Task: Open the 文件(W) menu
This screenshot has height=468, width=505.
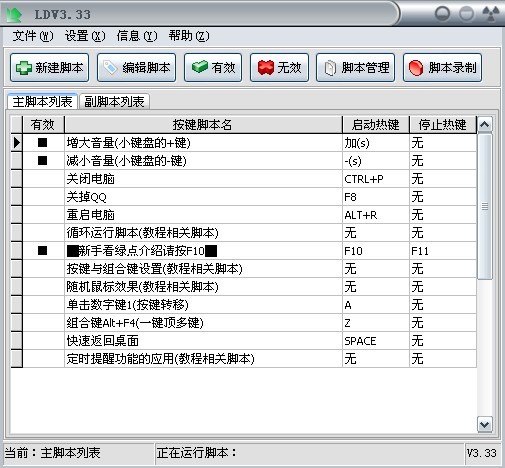Action: (33, 36)
